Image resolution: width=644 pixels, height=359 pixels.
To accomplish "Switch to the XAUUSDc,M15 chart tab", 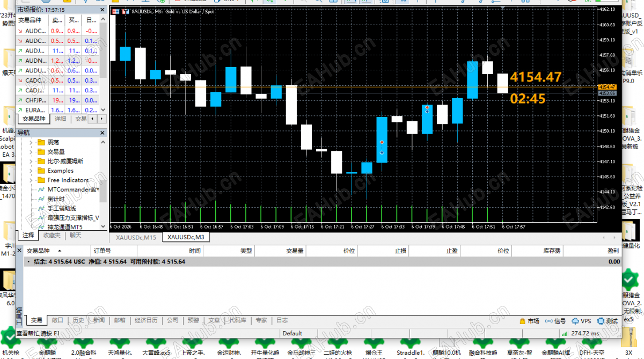I will (136, 237).
